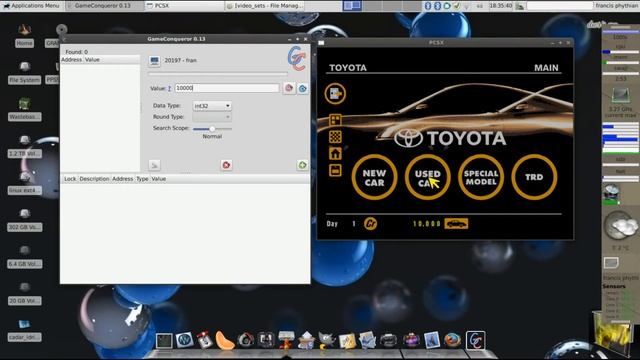Open the Data Type int32 dropdown
Image resolution: width=640 pixels, height=360 pixels.
(x=212, y=106)
